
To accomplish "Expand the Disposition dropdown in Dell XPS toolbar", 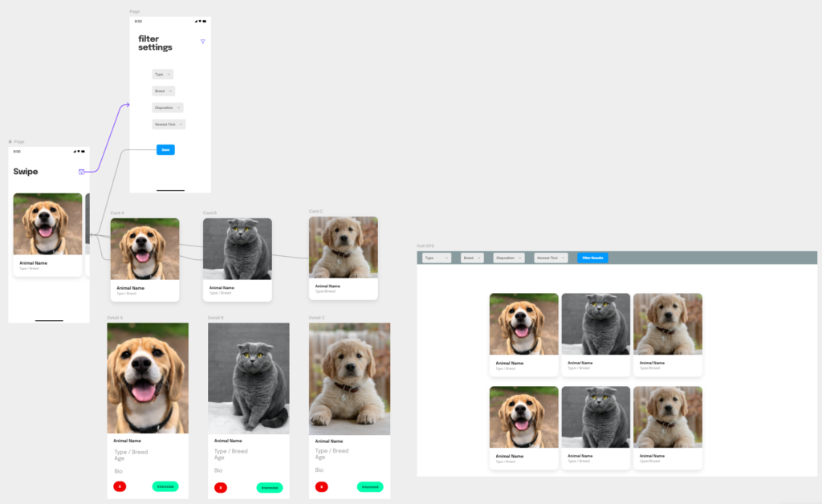I will [508, 258].
